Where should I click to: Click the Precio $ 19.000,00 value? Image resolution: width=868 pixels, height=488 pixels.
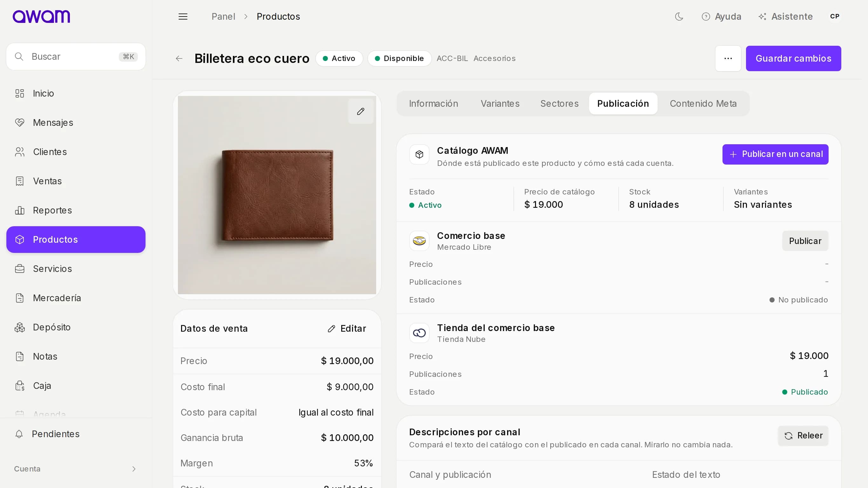(347, 361)
